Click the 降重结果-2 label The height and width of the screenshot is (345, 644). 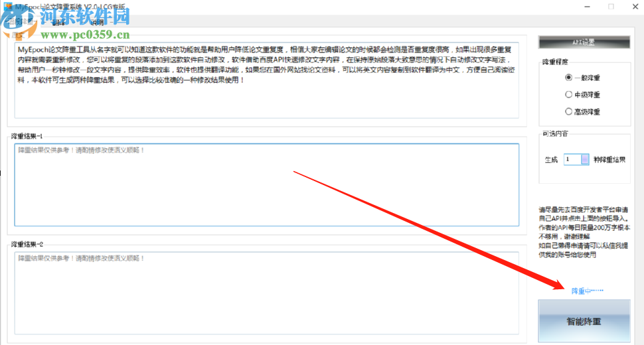[x=27, y=245]
